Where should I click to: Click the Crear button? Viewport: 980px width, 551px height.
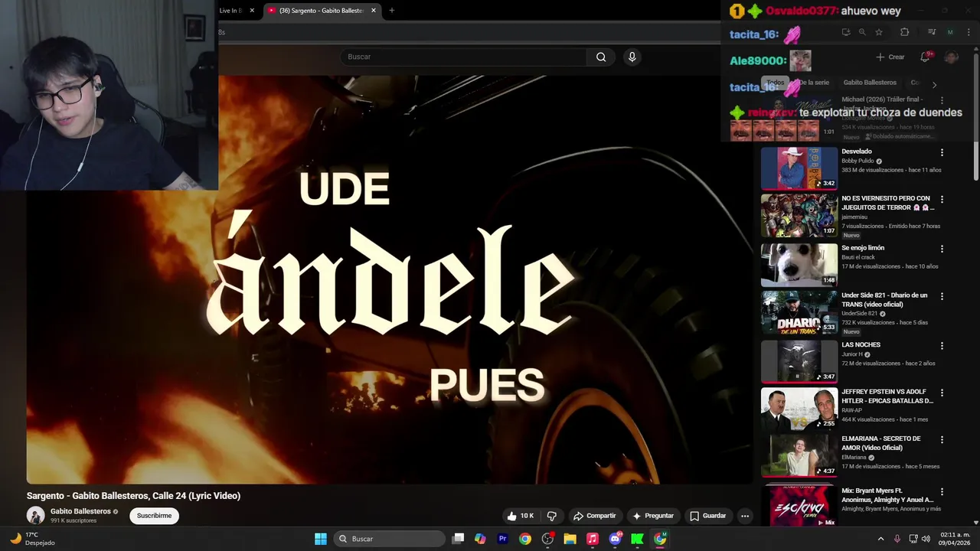click(890, 57)
